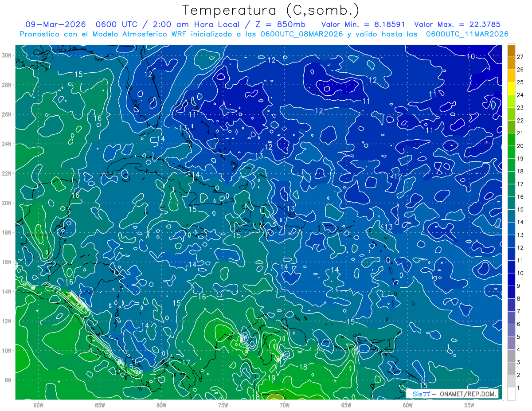Click the "12N" latitude axis label
Image resolution: width=532 pixels, height=411 pixels.
(6, 321)
